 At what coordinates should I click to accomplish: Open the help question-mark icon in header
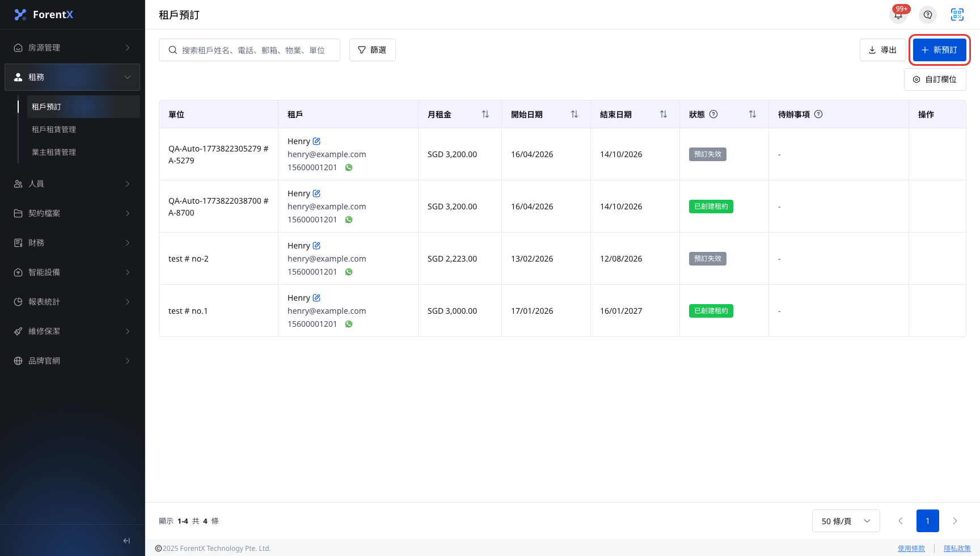point(928,15)
